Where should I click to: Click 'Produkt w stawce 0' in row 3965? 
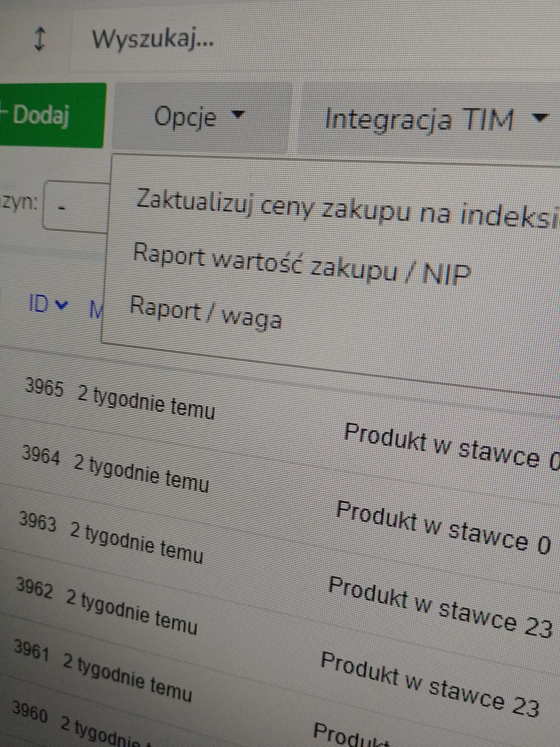(452, 447)
